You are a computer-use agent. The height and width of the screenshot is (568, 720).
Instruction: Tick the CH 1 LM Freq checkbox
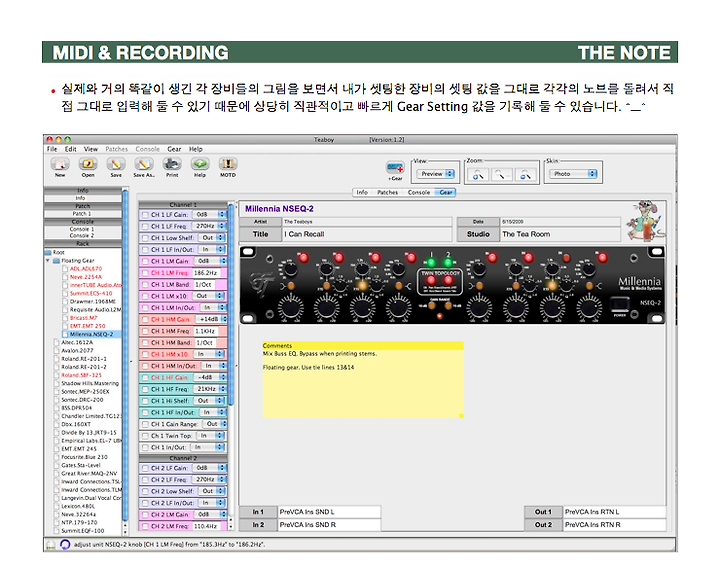(x=145, y=273)
